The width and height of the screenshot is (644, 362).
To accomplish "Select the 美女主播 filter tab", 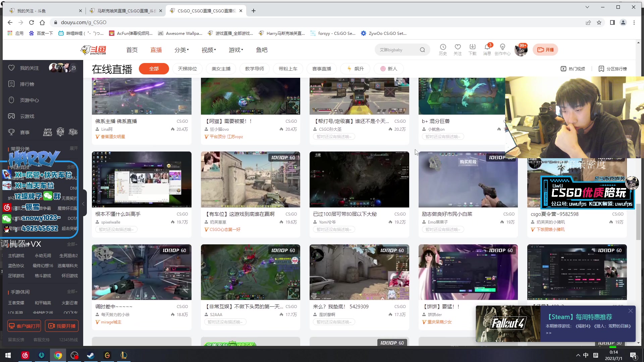I will tap(221, 69).
